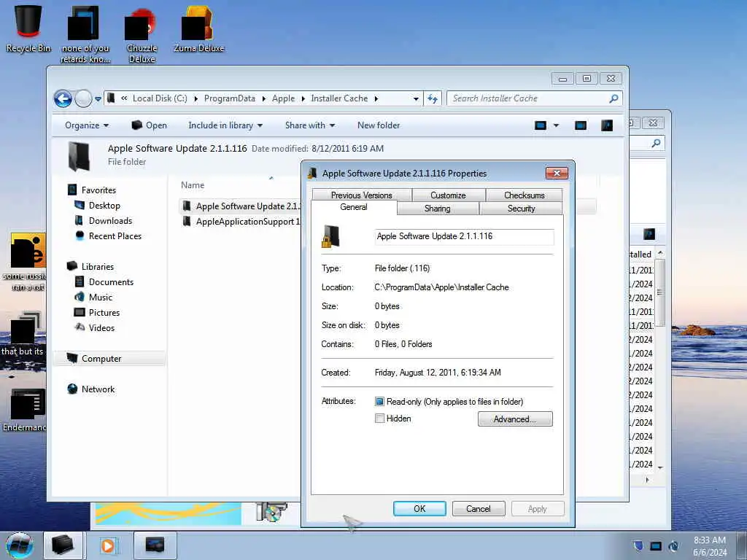Click the background window's vertical scrollbar thumb
747x560 pixels.
pos(659,293)
